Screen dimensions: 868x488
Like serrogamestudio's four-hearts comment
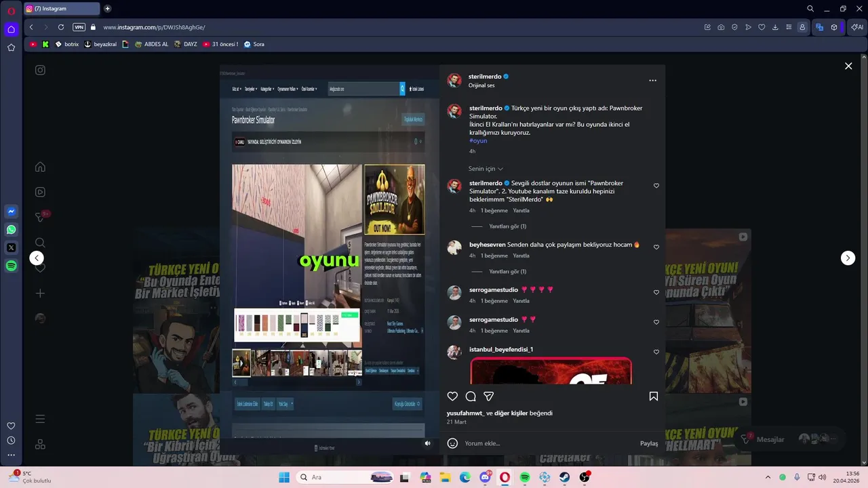[656, 293]
